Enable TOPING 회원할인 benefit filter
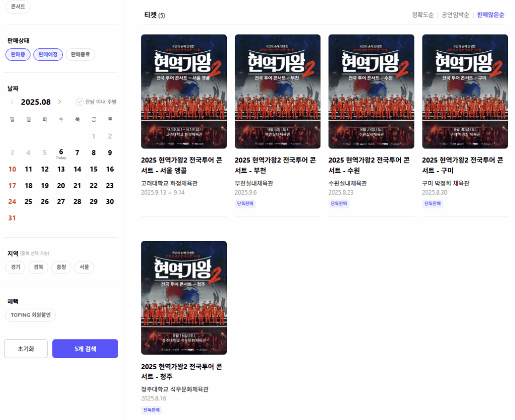 [x=31, y=315]
